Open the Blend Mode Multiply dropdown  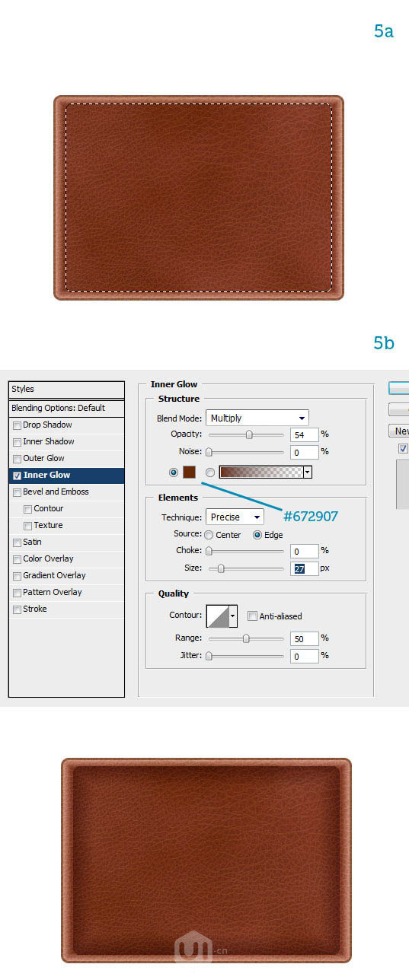pyautogui.click(x=257, y=418)
